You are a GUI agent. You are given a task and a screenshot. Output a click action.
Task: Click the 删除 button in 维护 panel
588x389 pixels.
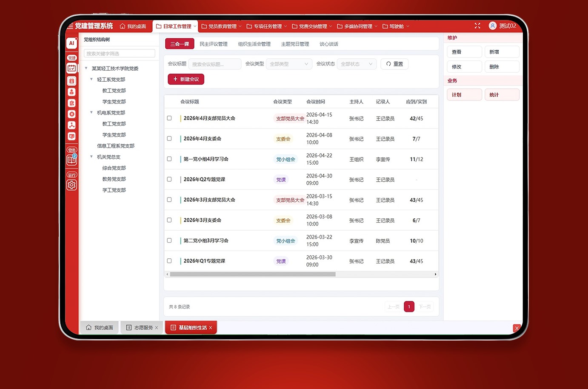(502, 67)
